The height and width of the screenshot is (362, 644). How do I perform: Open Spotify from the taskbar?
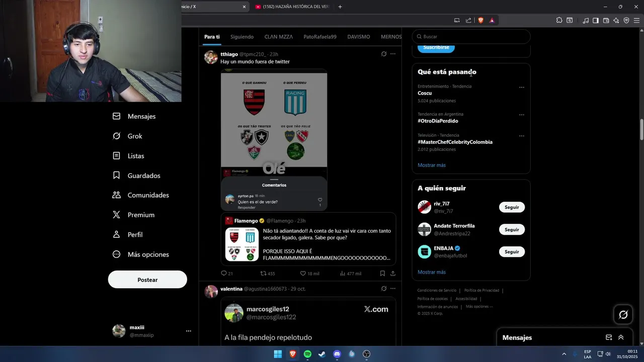coord(307,354)
